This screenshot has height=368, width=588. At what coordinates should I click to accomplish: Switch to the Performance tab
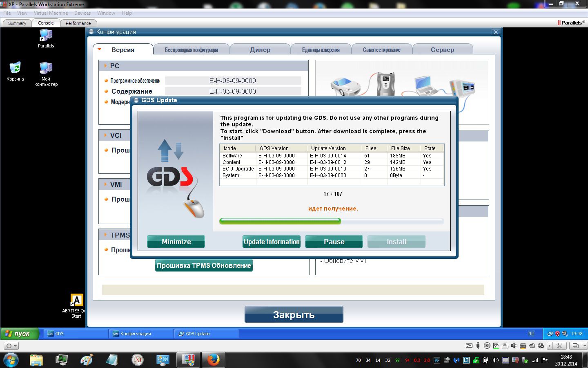point(78,23)
